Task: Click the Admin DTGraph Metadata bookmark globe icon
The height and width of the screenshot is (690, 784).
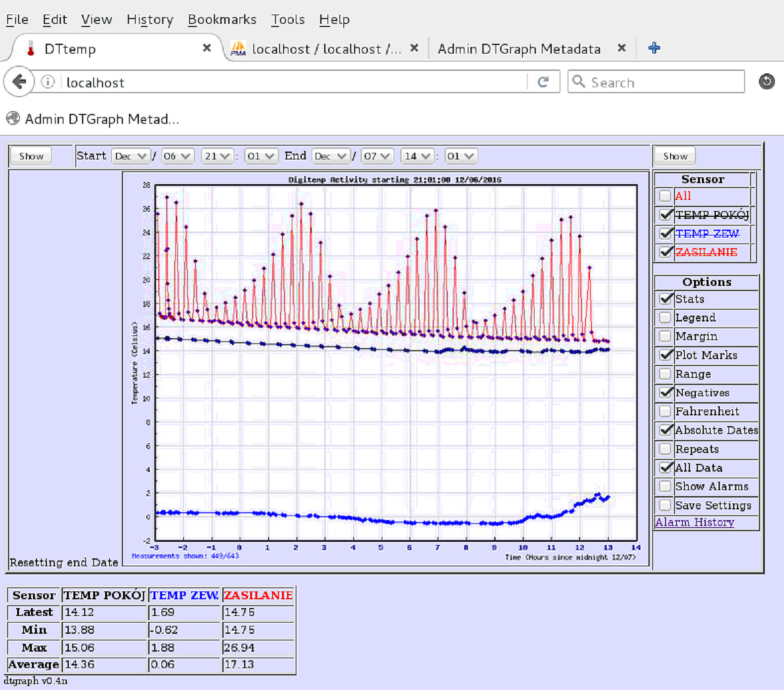Action: click(13, 119)
